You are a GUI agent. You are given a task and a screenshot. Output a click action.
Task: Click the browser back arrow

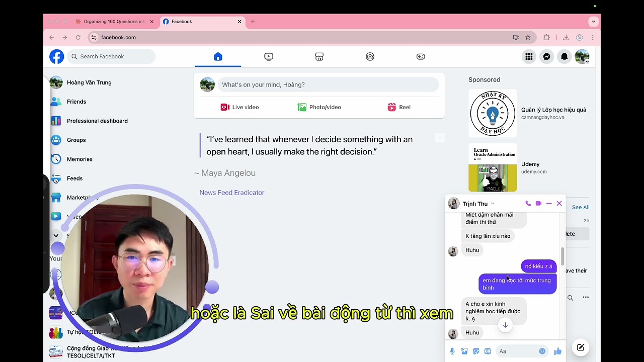(x=51, y=37)
